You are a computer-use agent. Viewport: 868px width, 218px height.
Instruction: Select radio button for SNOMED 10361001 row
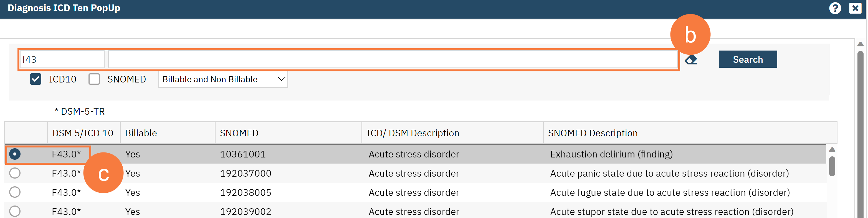tap(15, 154)
